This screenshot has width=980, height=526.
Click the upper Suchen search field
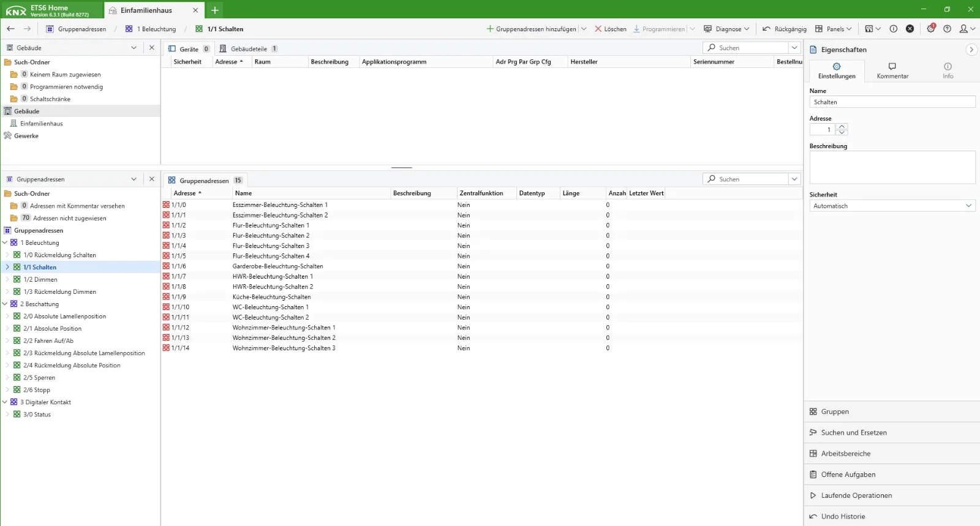click(745, 48)
